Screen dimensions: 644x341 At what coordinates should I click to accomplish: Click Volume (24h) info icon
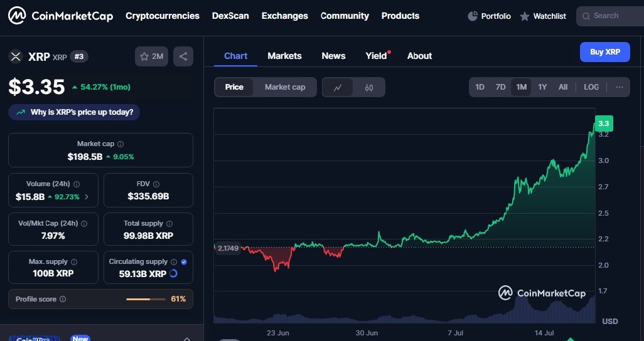(77, 184)
